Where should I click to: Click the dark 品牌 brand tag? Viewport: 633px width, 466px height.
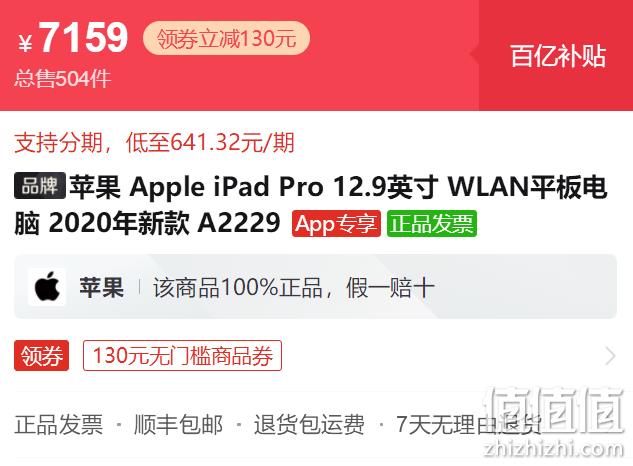(x=40, y=186)
